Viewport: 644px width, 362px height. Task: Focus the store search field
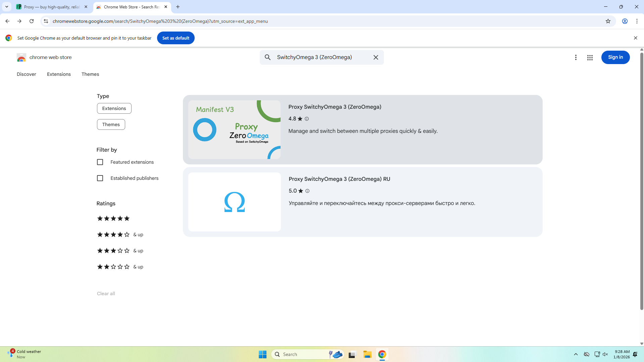[x=321, y=57]
